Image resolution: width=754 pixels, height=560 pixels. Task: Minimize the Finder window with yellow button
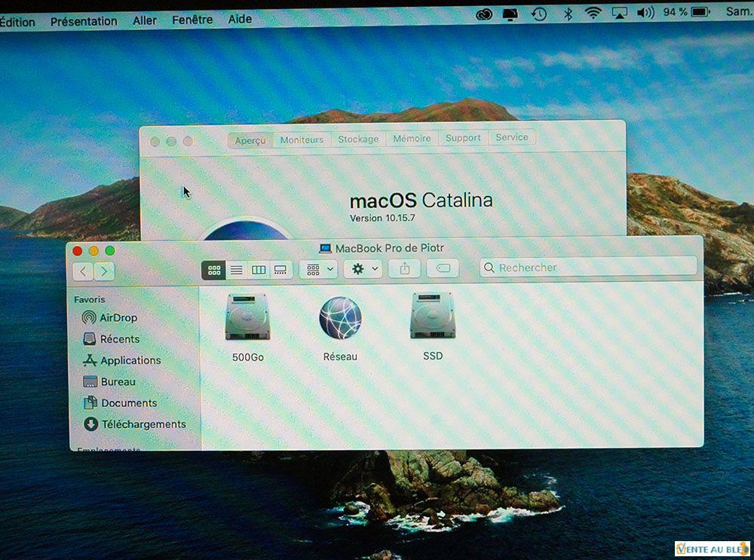93,251
